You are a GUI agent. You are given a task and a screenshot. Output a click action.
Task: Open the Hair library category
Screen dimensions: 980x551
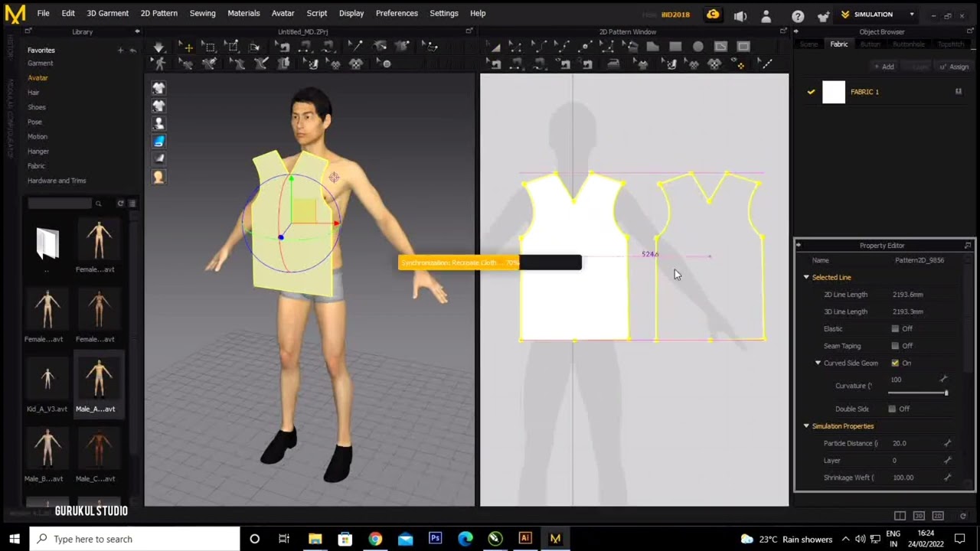[33, 93]
